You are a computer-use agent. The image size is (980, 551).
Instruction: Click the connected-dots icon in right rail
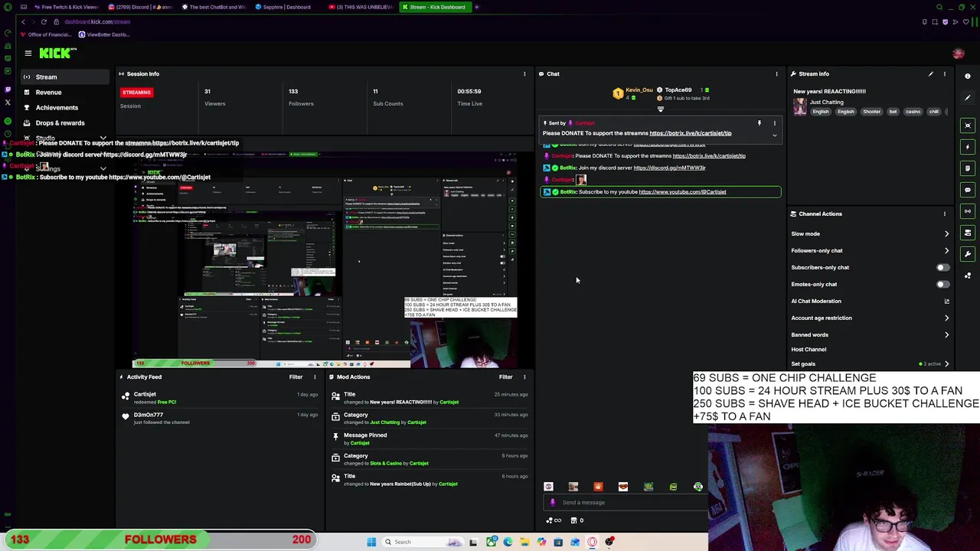(x=968, y=275)
